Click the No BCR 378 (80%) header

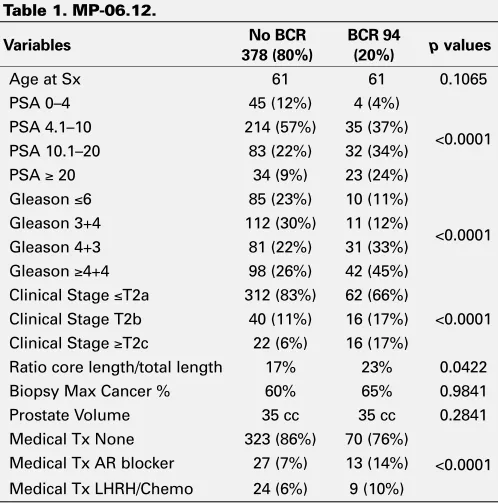(277, 45)
